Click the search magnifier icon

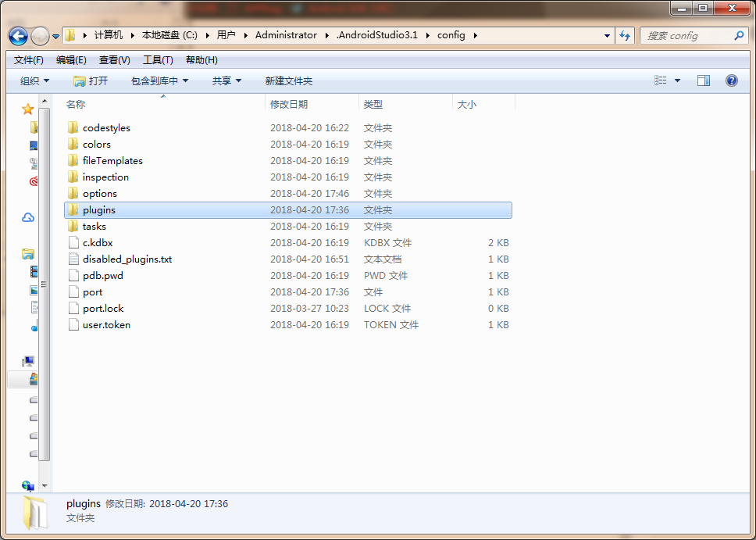tap(739, 35)
